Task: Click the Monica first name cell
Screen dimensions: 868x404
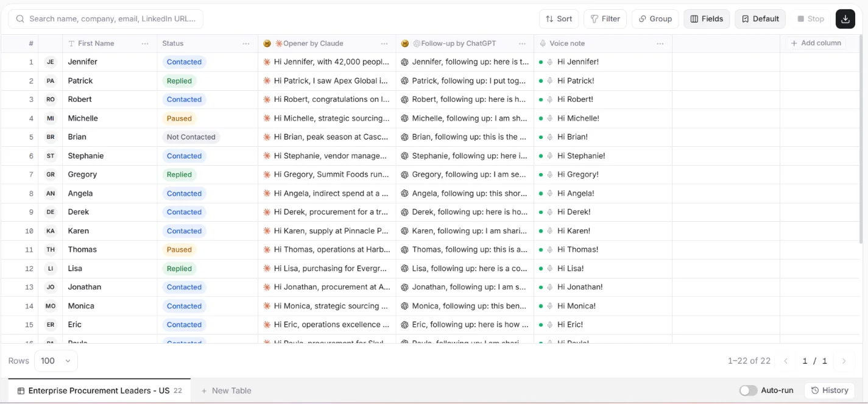Action: [110, 306]
